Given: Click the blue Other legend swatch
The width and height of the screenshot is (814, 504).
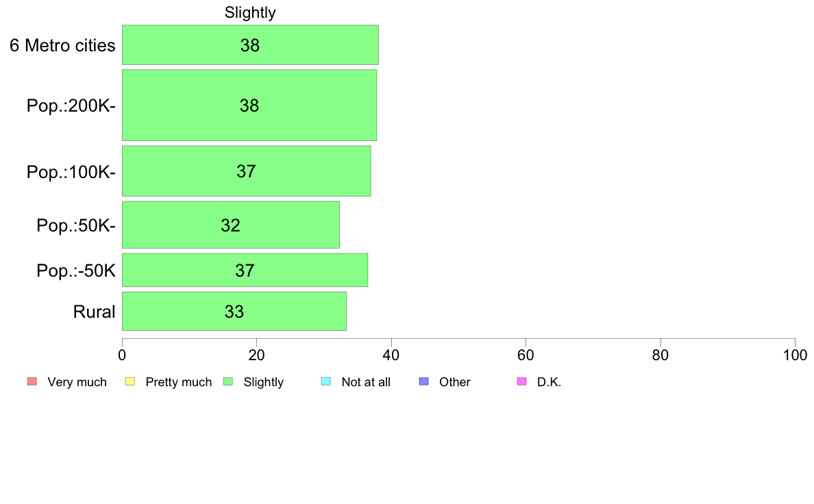Looking at the screenshot, I should pyautogui.click(x=424, y=381).
